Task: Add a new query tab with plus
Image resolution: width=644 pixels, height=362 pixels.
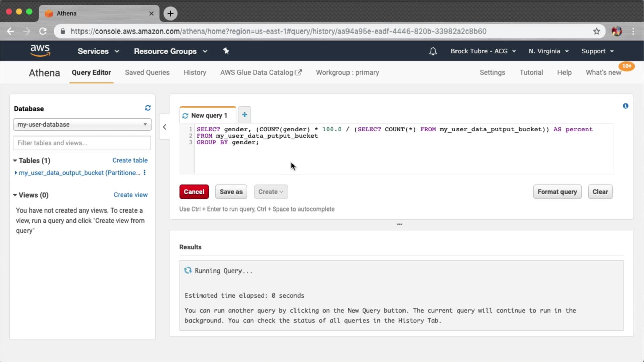Action: pyautogui.click(x=245, y=115)
